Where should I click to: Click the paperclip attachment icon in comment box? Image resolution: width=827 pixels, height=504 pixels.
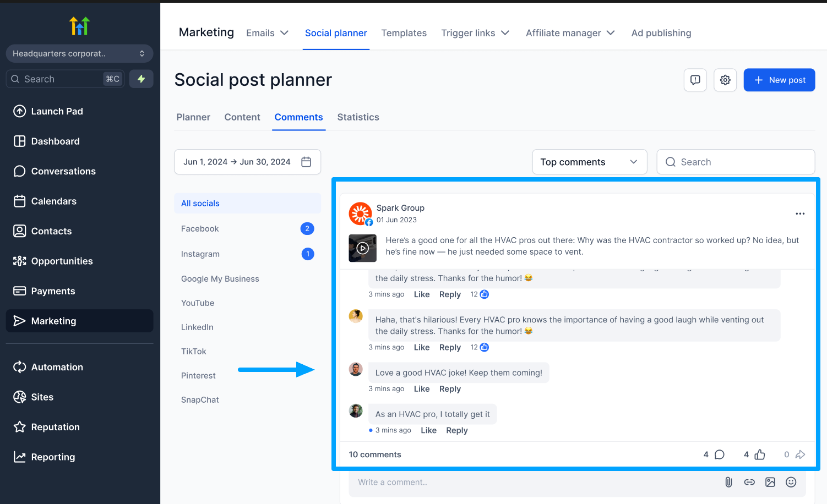(728, 482)
